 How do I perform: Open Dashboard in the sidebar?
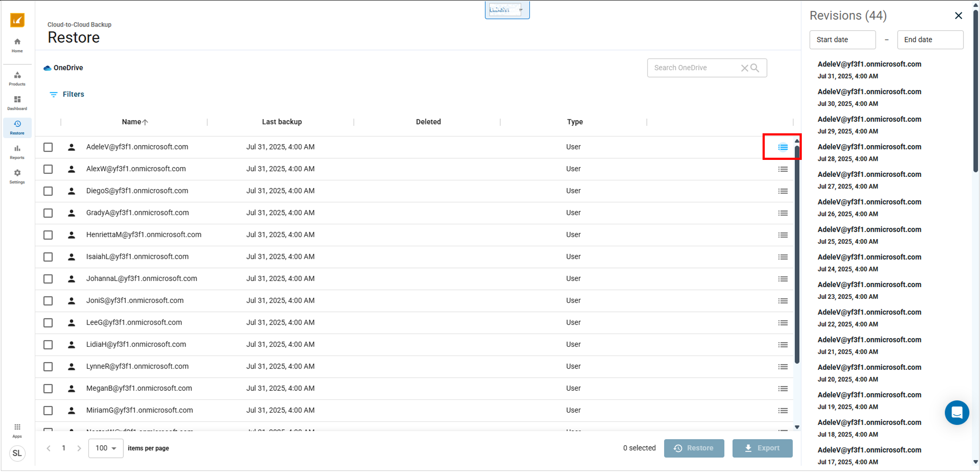(17, 103)
